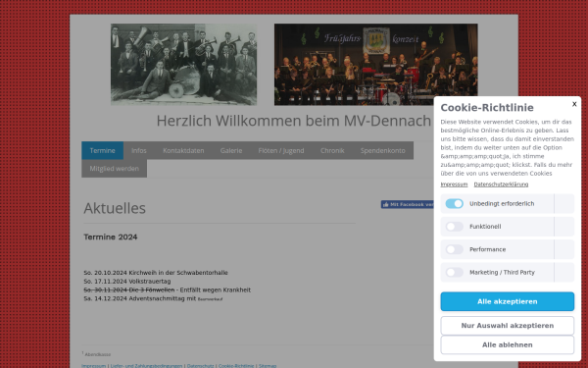588x368 pixels.
Task: Open the Mitglied werden tab
Action: [x=114, y=169]
